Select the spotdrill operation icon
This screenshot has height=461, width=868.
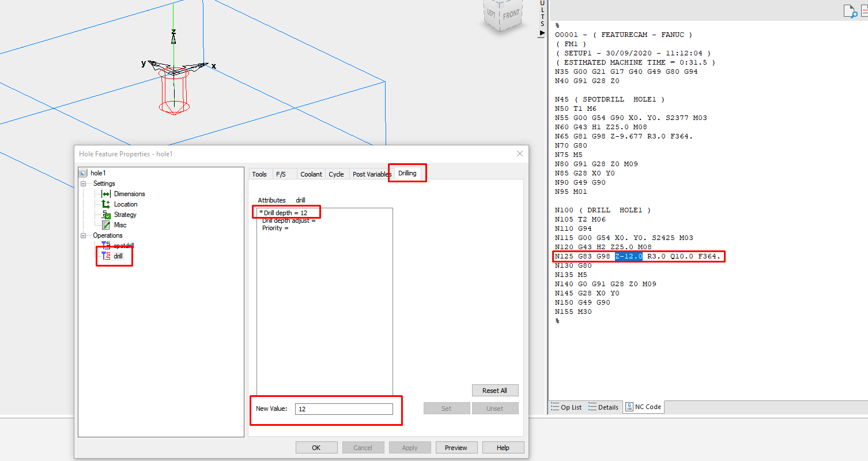(x=105, y=245)
